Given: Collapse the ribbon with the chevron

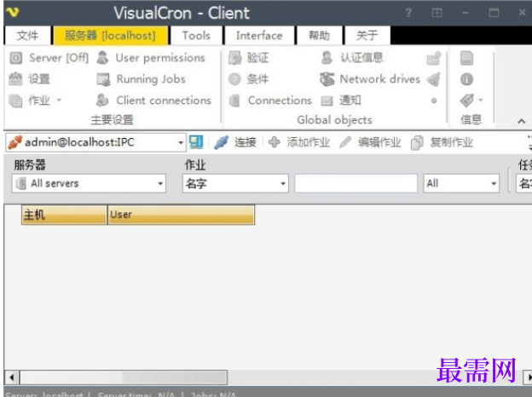Looking at the screenshot, I should [522, 121].
